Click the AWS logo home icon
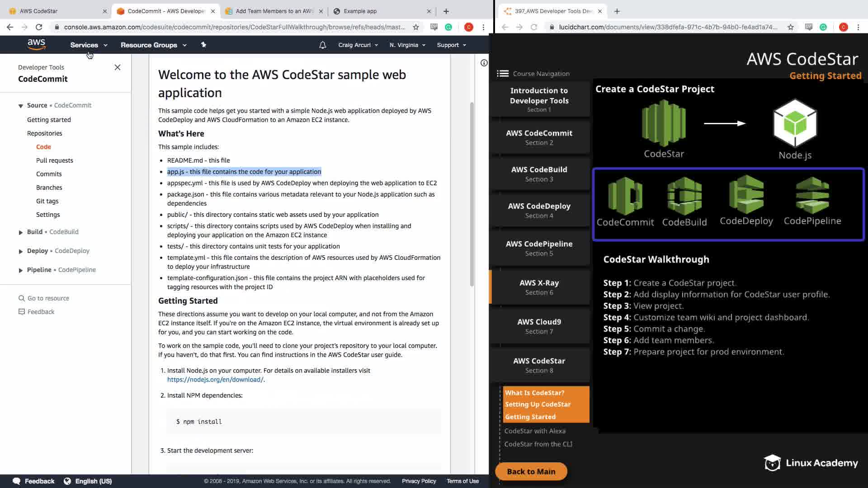Screen dimensions: 868x488 click(36, 45)
